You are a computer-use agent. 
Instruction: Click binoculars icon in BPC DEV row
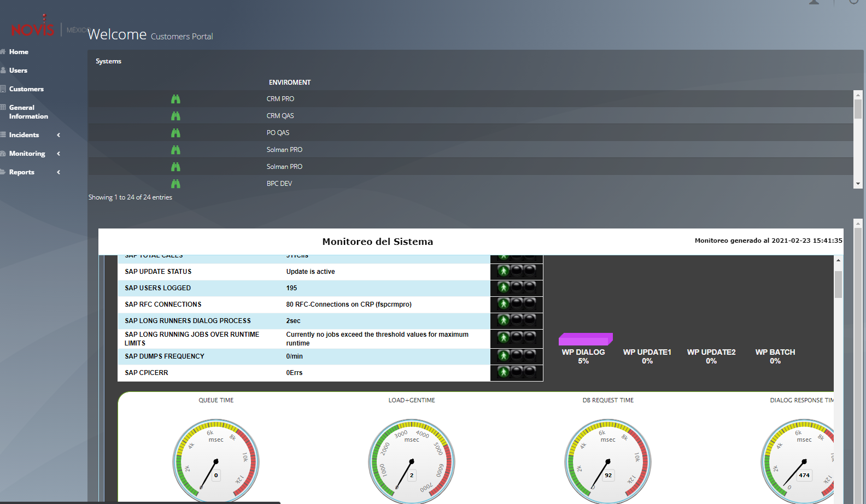[175, 184]
